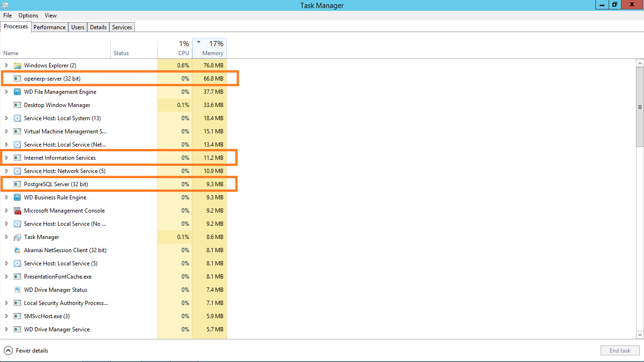Click the Microsoft Management Console toolbox icon
The width and height of the screenshot is (644, 362).
coord(17,211)
